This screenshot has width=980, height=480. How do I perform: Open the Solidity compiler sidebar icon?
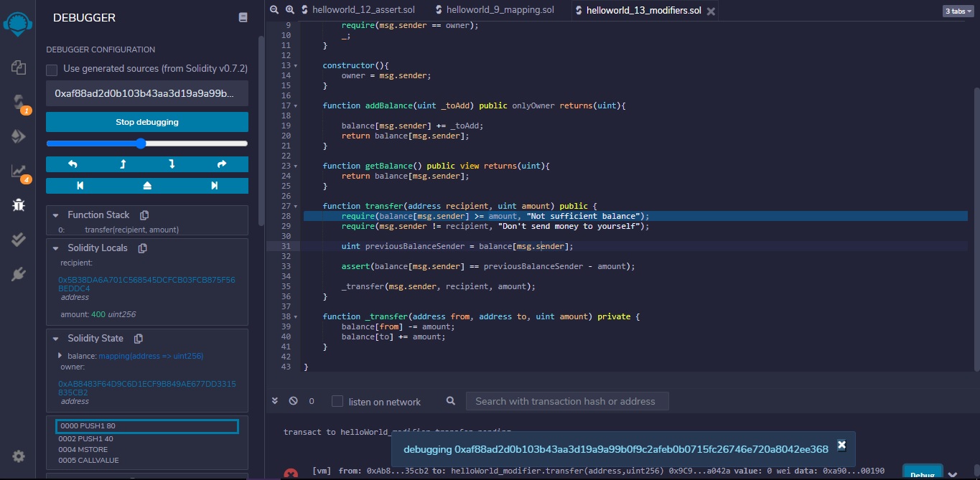(x=19, y=102)
